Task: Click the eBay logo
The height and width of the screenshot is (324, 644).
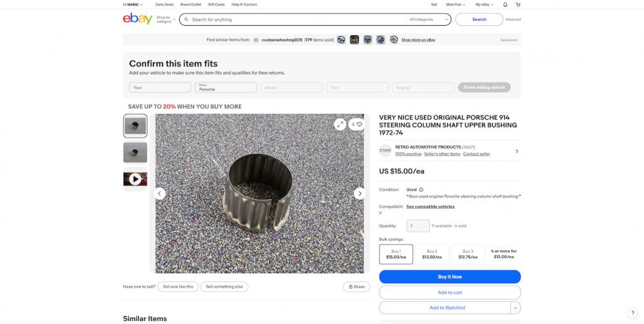Action: pyautogui.click(x=138, y=19)
